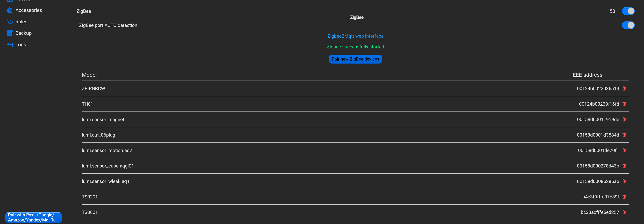This screenshot has height=224, width=644.
Task: Delete the lumi.sensor_cube.aqgl01 entry
Action: (624, 166)
